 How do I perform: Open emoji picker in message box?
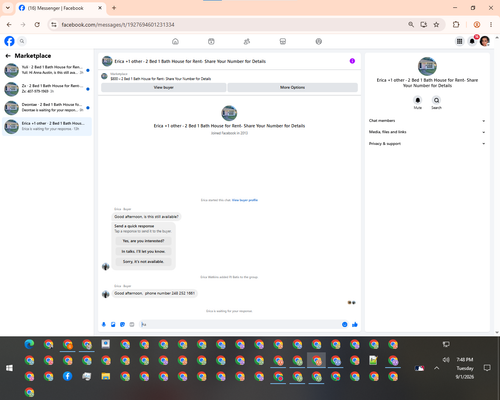point(345,324)
